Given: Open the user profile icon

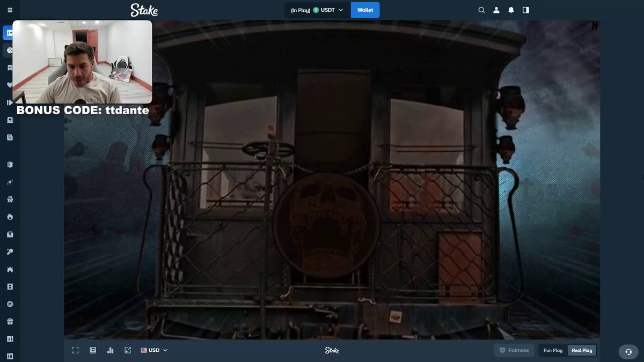Looking at the screenshot, I should (x=496, y=10).
